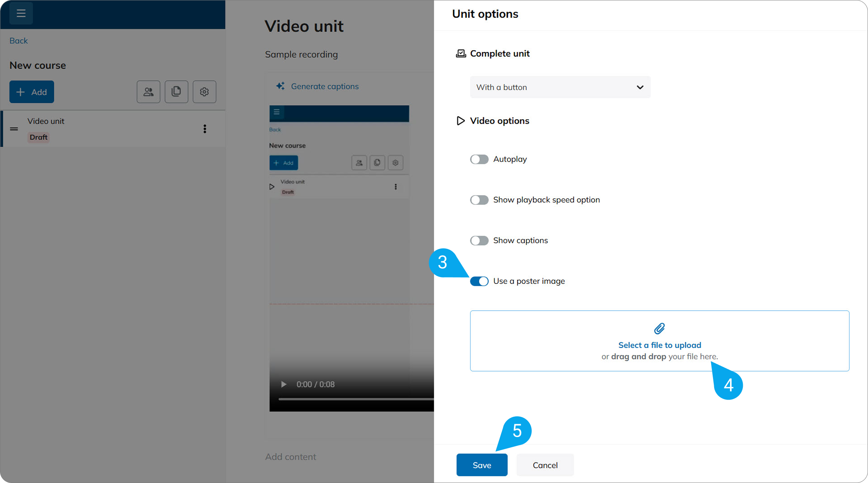Click the Generate captions sparkle icon
868x483 pixels.
281,86
